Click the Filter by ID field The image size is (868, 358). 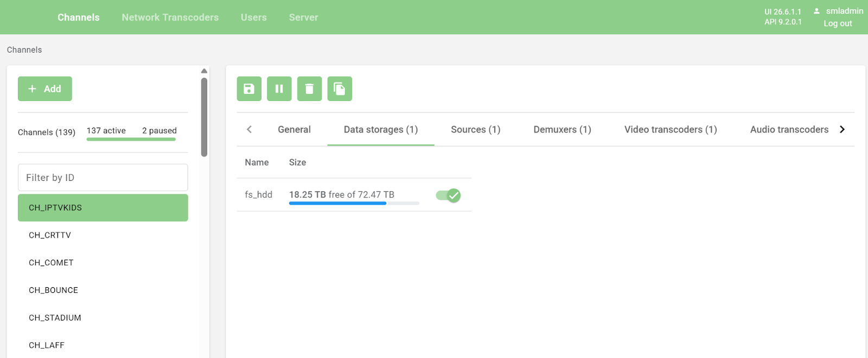(x=103, y=178)
